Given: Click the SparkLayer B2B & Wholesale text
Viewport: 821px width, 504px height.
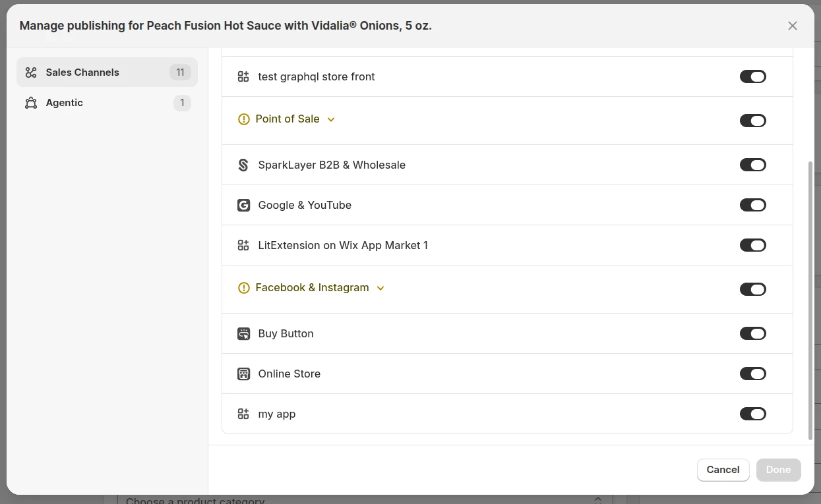Looking at the screenshot, I should pos(332,165).
